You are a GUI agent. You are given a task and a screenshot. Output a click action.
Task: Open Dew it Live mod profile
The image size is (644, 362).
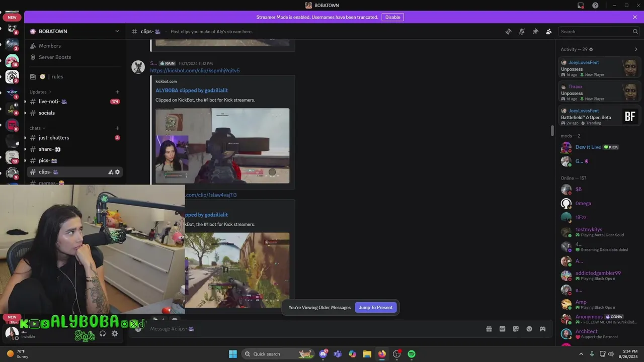599,147
